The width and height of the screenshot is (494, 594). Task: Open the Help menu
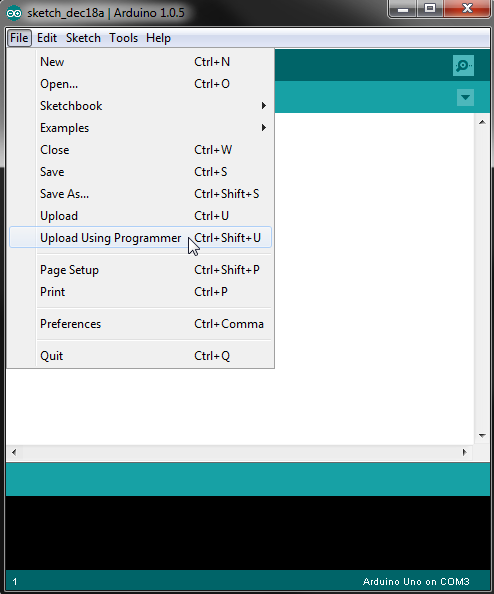coord(158,38)
